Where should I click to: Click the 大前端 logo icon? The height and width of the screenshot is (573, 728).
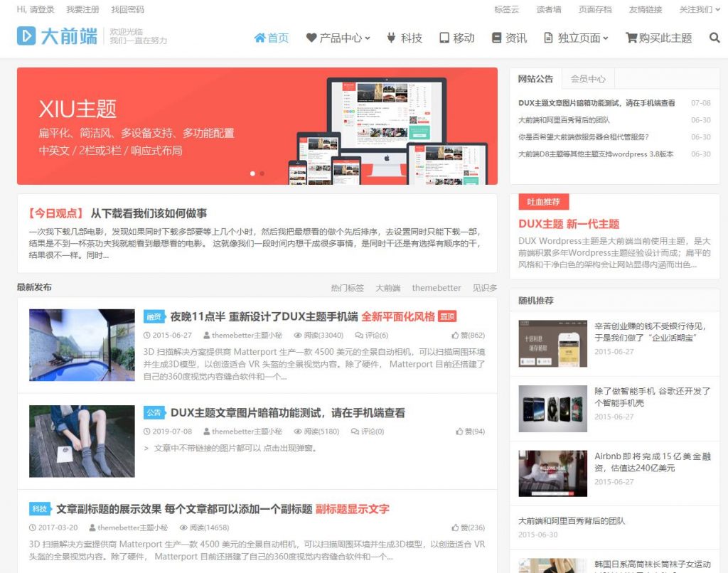click(x=26, y=36)
